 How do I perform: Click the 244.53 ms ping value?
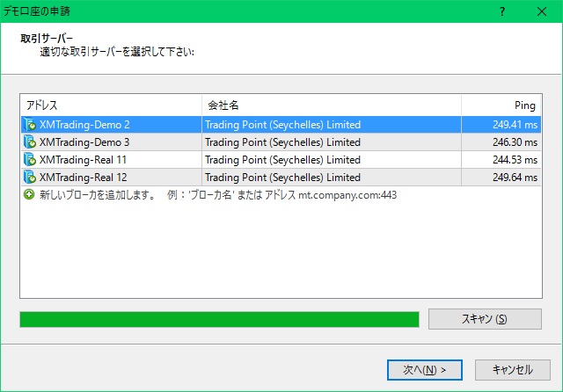tap(515, 160)
